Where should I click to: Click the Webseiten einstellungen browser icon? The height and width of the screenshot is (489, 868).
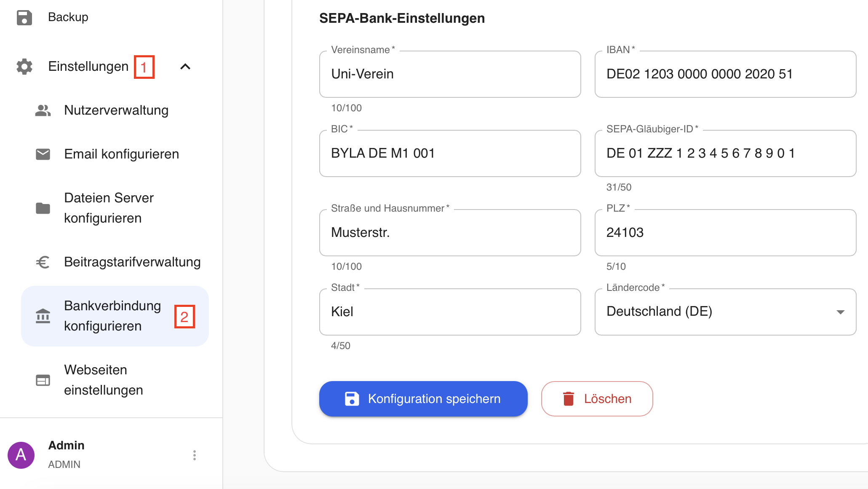click(x=43, y=380)
